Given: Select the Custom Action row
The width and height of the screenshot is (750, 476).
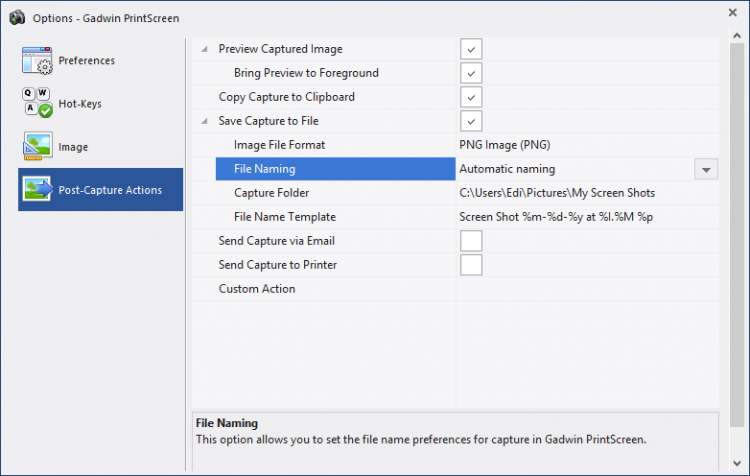Looking at the screenshot, I should [x=257, y=289].
